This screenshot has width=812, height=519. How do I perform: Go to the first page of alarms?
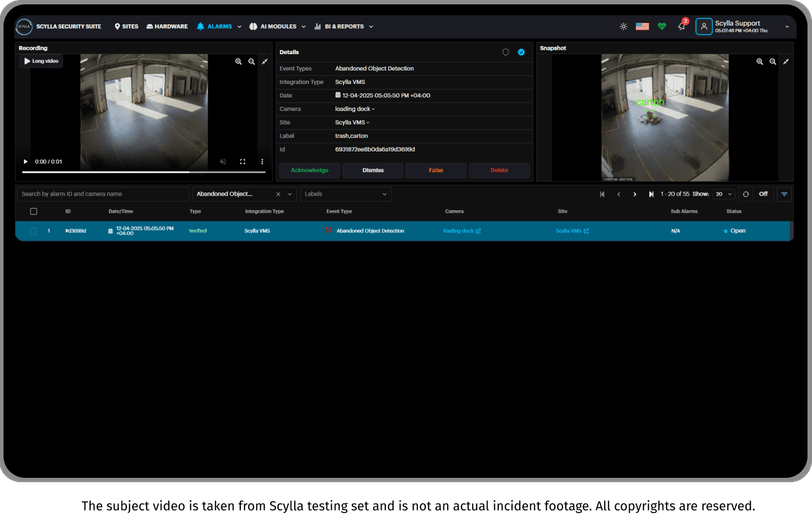click(602, 194)
